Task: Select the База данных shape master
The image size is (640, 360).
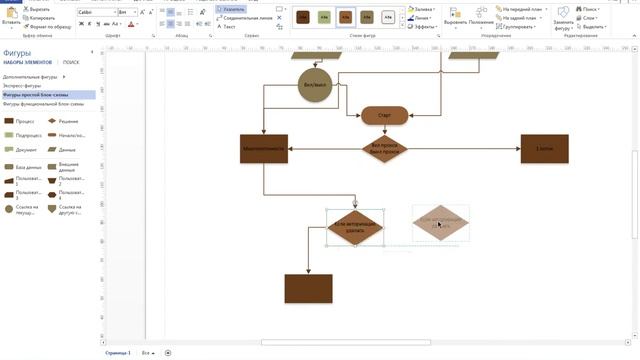Action: click(23, 167)
